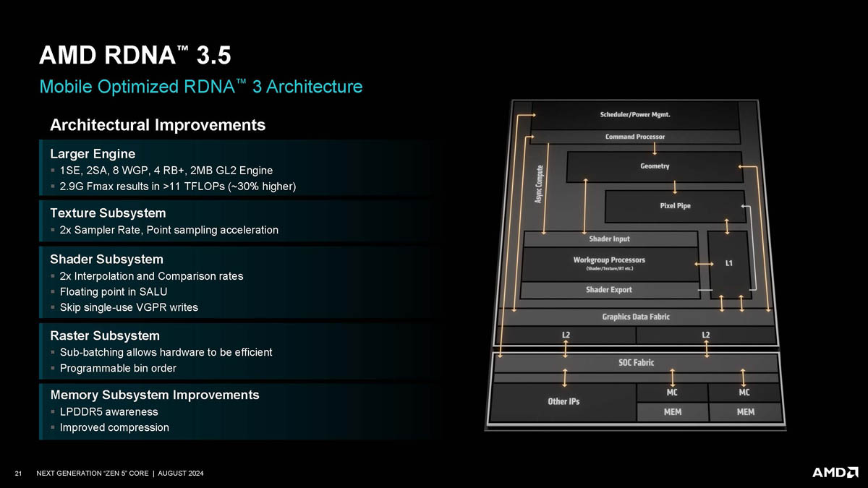The height and width of the screenshot is (488, 868).
Task: Click the Shader Input block
Action: tap(609, 239)
